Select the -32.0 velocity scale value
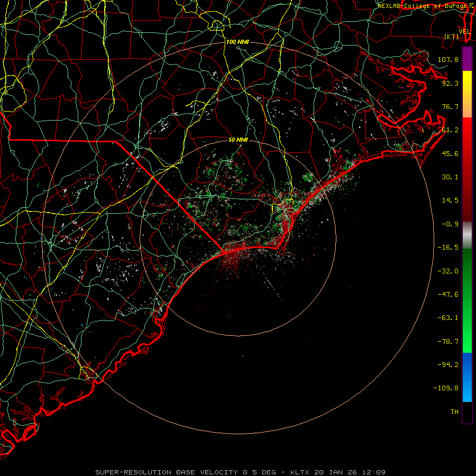 tap(448, 271)
